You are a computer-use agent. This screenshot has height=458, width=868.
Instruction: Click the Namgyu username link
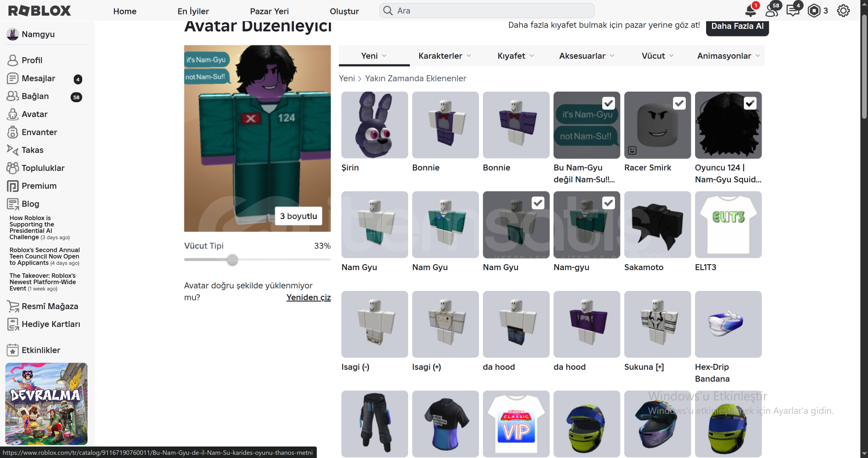(38, 34)
